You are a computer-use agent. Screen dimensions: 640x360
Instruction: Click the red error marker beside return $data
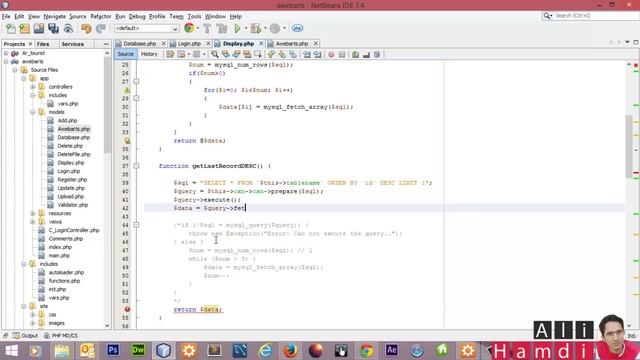[127, 309]
